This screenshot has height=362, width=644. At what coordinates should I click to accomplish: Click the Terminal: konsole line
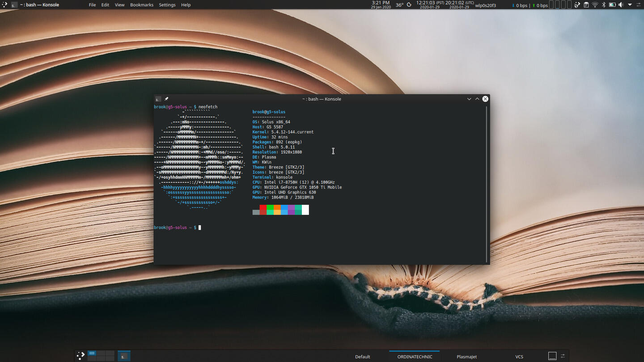click(x=272, y=177)
